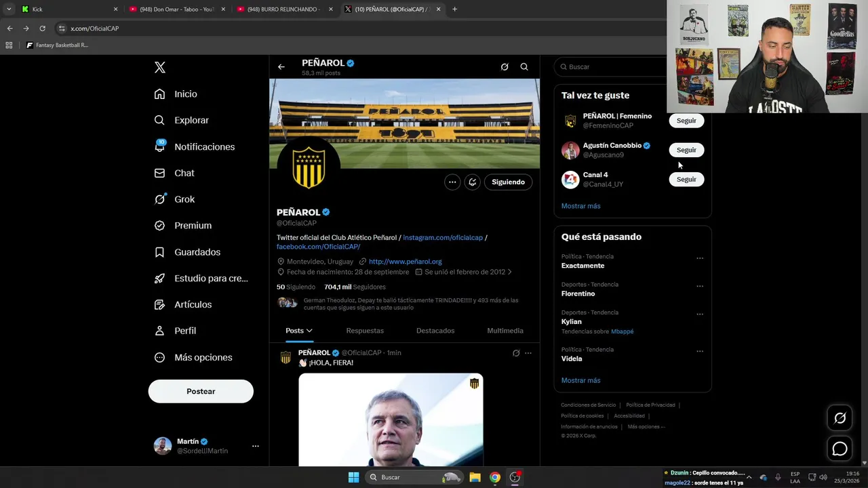The image size is (868, 488).
Task: Open floating Grok button
Action: coord(840,418)
